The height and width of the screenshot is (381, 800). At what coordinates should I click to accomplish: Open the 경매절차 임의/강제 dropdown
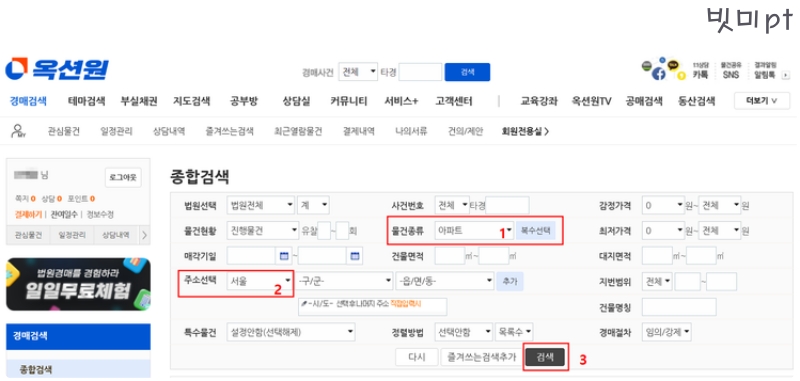pyautogui.click(x=667, y=333)
